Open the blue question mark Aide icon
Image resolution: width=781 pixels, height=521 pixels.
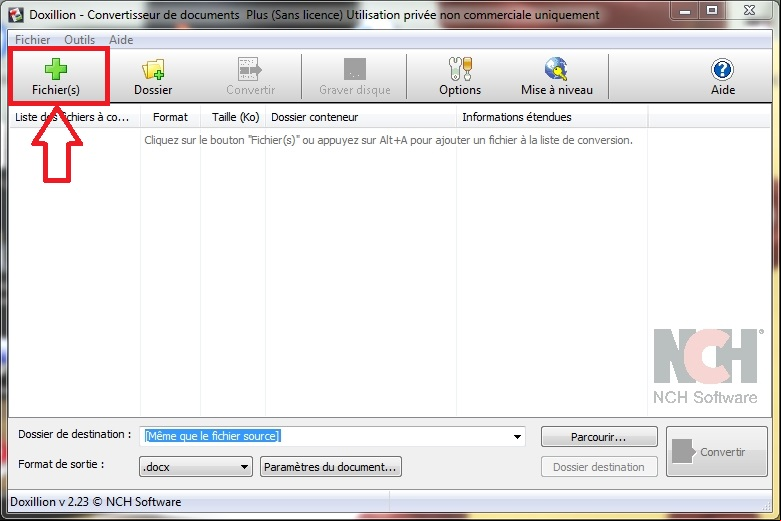(x=722, y=76)
